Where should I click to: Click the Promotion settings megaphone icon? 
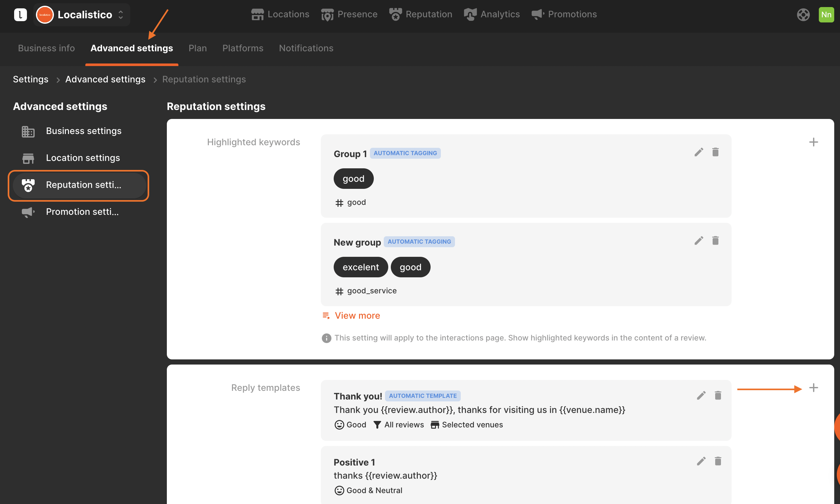pyautogui.click(x=28, y=212)
